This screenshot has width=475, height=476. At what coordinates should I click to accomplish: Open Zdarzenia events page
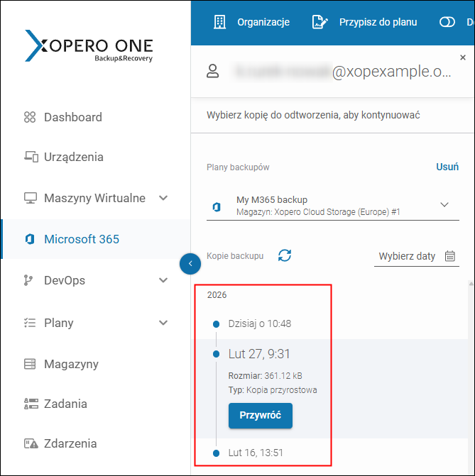[x=70, y=443]
